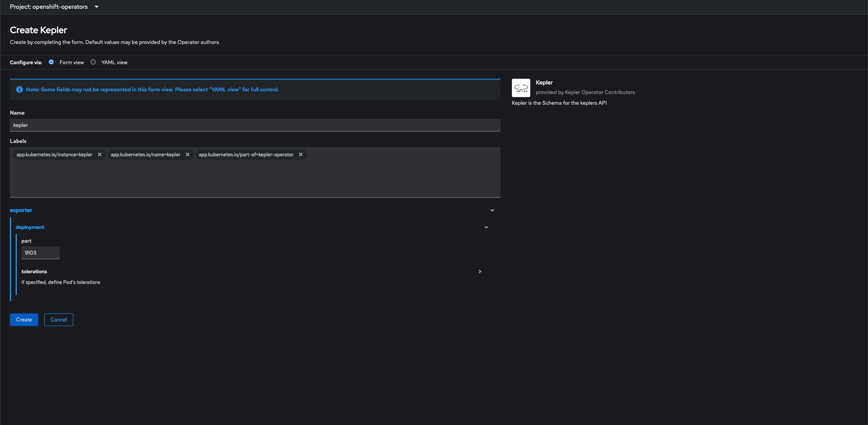
Task: Collapse the deployment section chevron
Action: click(486, 227)
